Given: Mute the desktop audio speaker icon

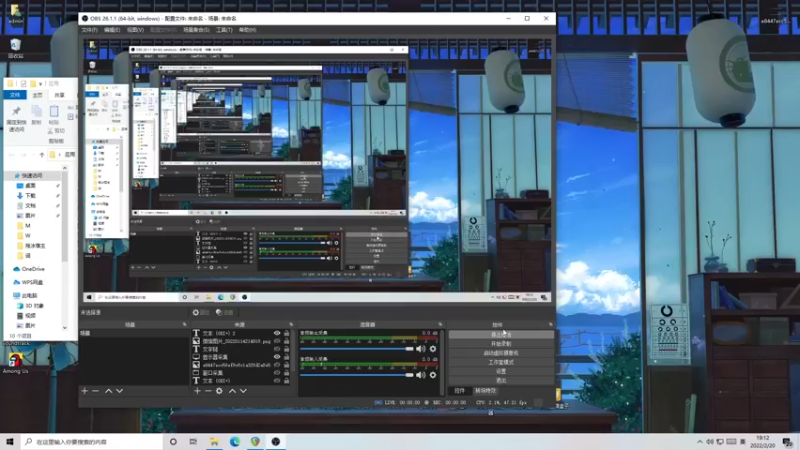Looking at the screenshot, I should point(420,349).
